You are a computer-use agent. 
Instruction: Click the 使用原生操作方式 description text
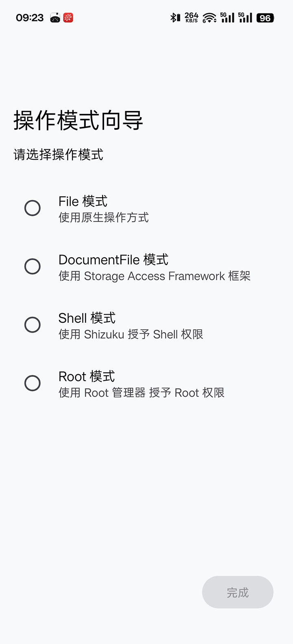click(103, 218)
